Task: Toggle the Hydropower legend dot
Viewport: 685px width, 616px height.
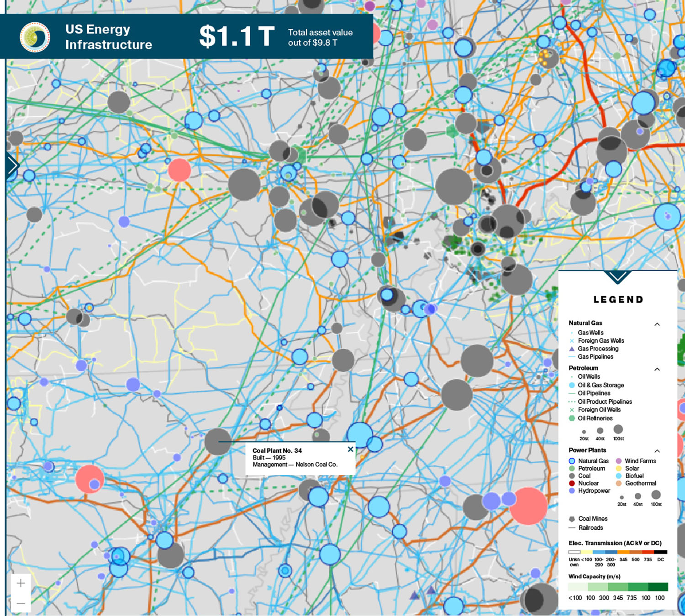Action: point(572,491)
